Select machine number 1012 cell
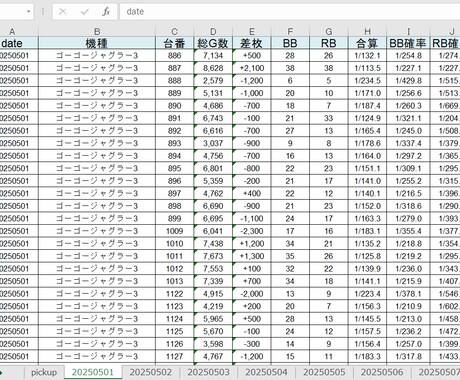This screenshot has width=460, height=380. (174, 269)
